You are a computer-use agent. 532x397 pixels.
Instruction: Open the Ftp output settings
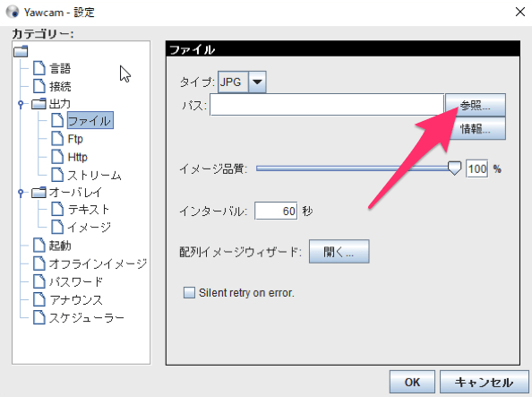click(75, 139)
